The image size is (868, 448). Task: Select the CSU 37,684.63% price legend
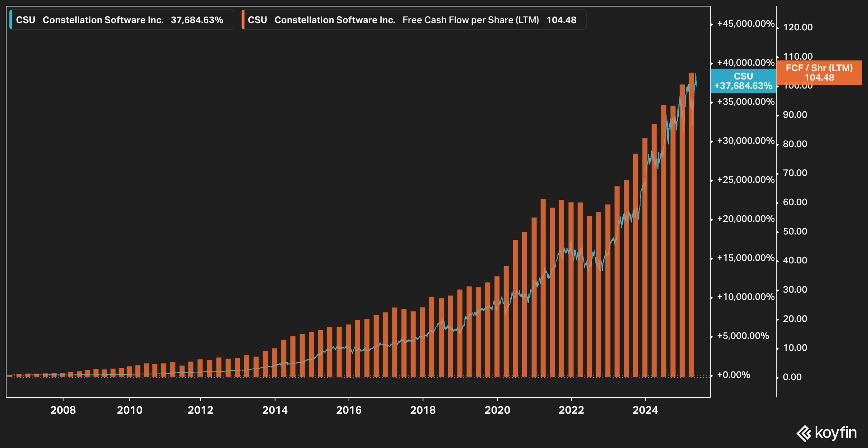click(122, 20)
